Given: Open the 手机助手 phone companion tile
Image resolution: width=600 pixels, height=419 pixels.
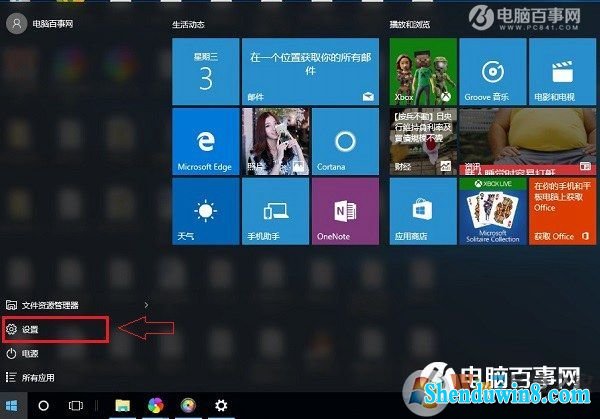Looking at the screenshot, I should 276,211.
